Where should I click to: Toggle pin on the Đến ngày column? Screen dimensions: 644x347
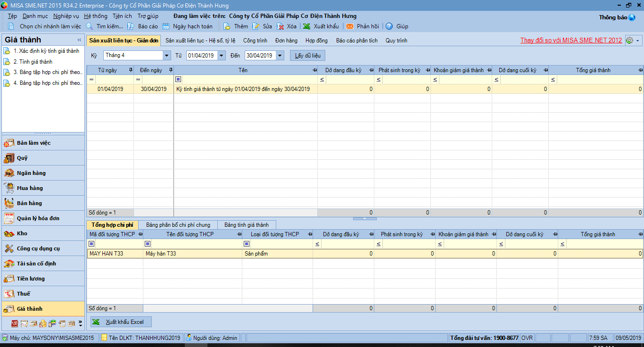click(171, 70)
